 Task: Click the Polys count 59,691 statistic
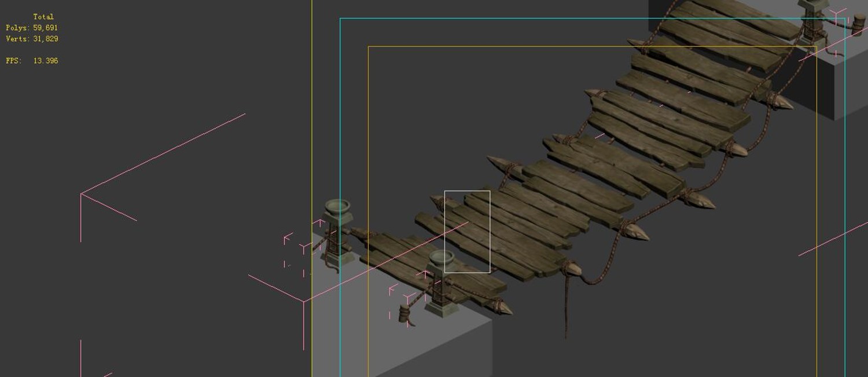tap(32, 28)
